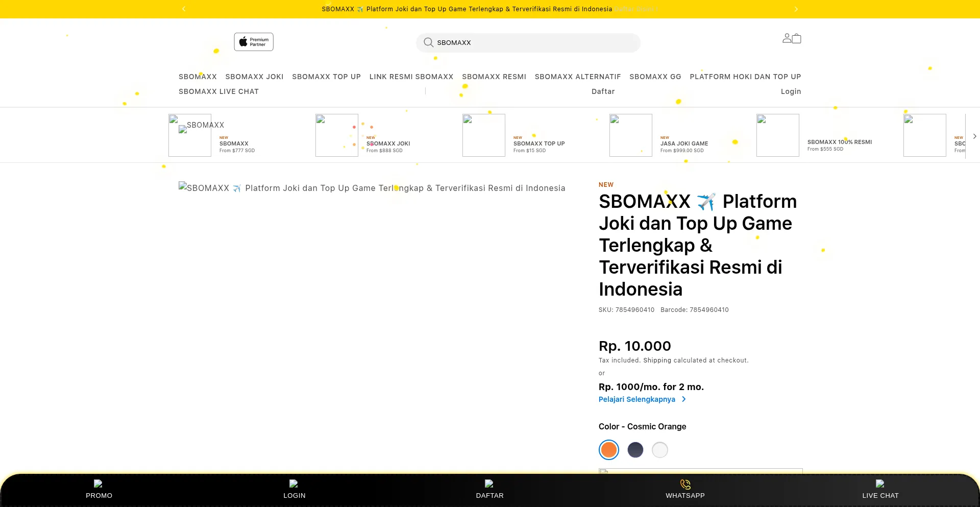Image resolution: width=980 pixels, height=507 pixels.
Task: Open the SBOMAXX From $777 product thumbnail
Action: pyautogui.click(x=190, y=135)
